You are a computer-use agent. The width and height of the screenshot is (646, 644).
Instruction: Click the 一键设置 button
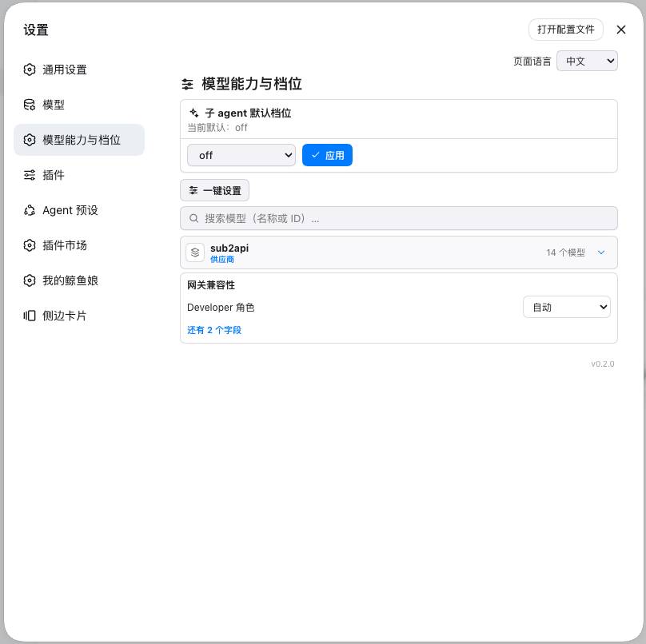[x=214, y=190]
